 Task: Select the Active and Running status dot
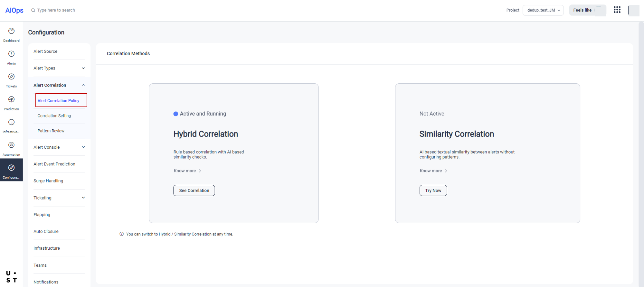176,114
